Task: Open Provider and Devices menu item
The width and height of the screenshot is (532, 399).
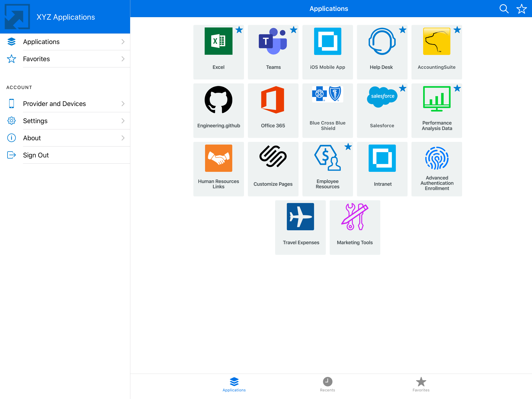Action: coord(65,103)
